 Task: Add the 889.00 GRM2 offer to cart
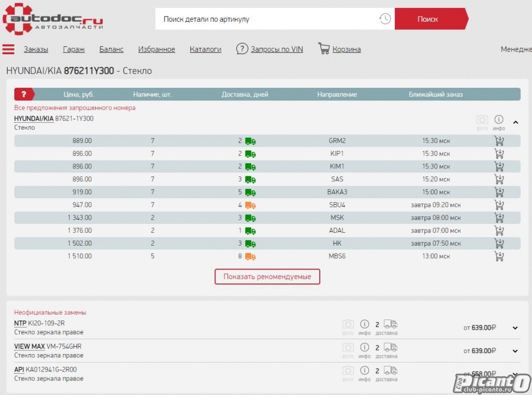point(499,141)
